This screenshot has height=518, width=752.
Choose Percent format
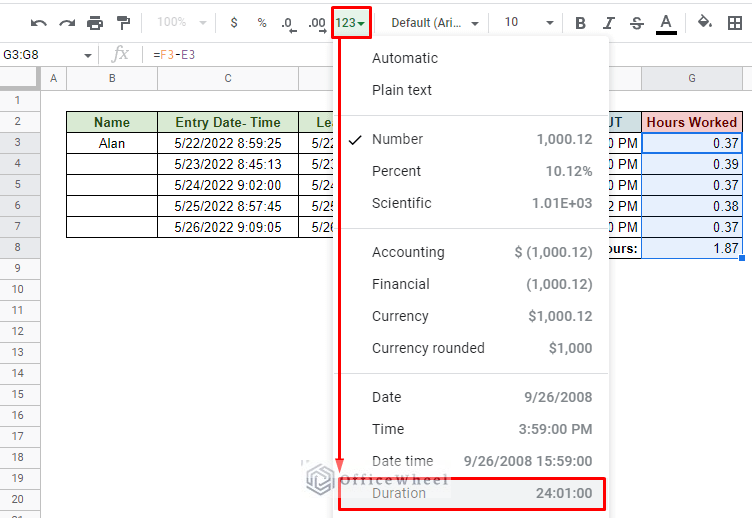(471, 171)
